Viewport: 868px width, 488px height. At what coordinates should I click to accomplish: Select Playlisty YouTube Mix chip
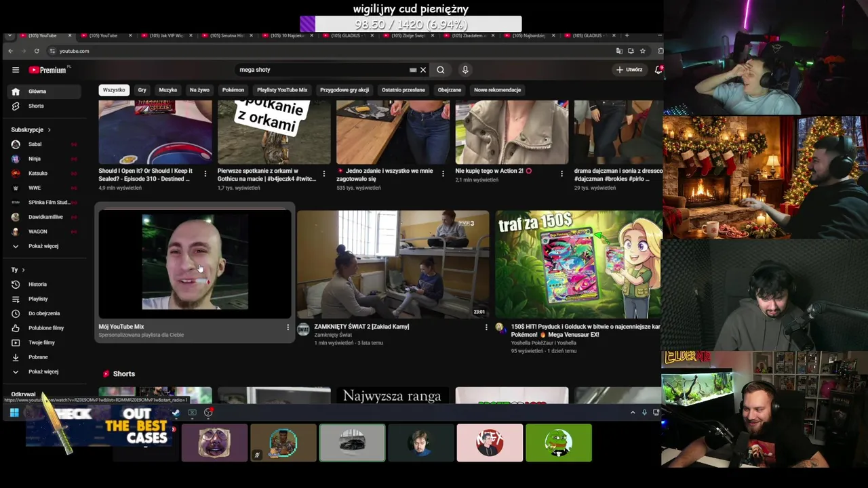click(x=282, y=89)
